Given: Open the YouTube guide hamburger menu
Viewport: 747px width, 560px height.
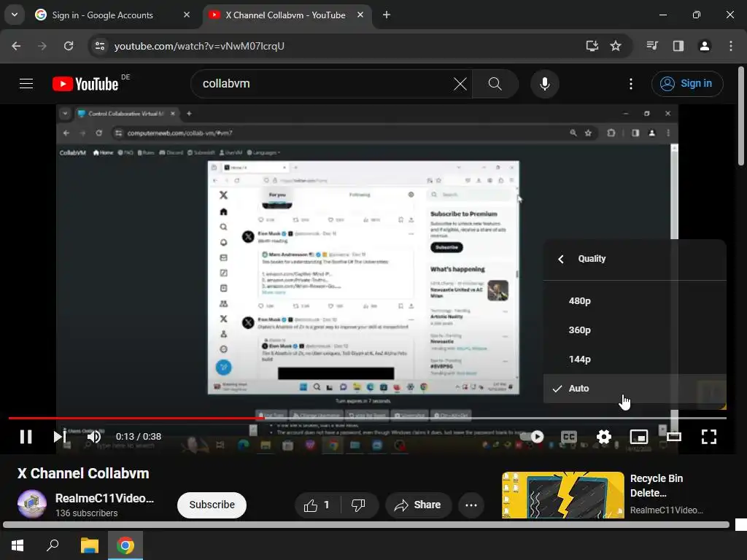Looking at the screenshot, I should 26,84.
